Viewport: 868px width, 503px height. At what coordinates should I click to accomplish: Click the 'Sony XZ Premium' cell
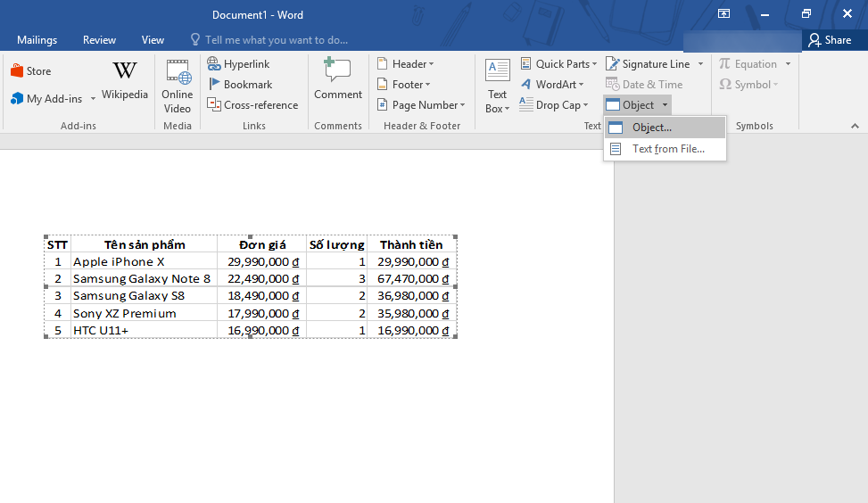[x=144, y=313]
